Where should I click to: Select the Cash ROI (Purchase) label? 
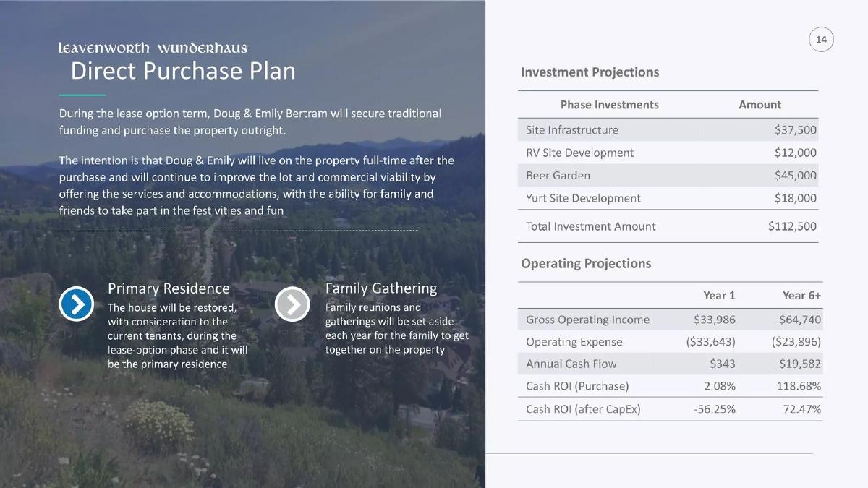click(x=577, y=387)
